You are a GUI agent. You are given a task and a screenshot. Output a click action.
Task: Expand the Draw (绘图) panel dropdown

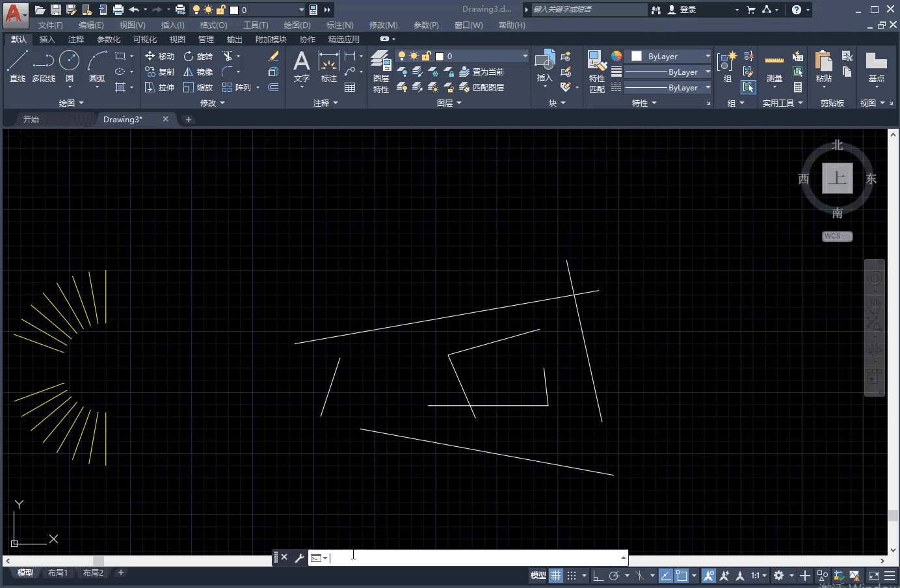tap(71, 103)
